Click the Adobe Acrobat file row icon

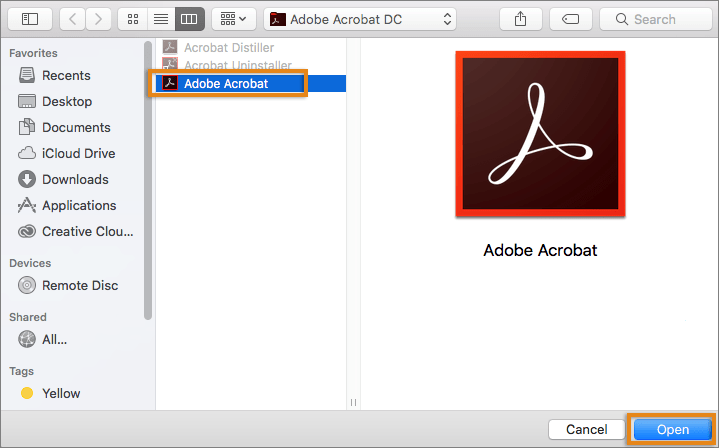click(x=170, y=83)
